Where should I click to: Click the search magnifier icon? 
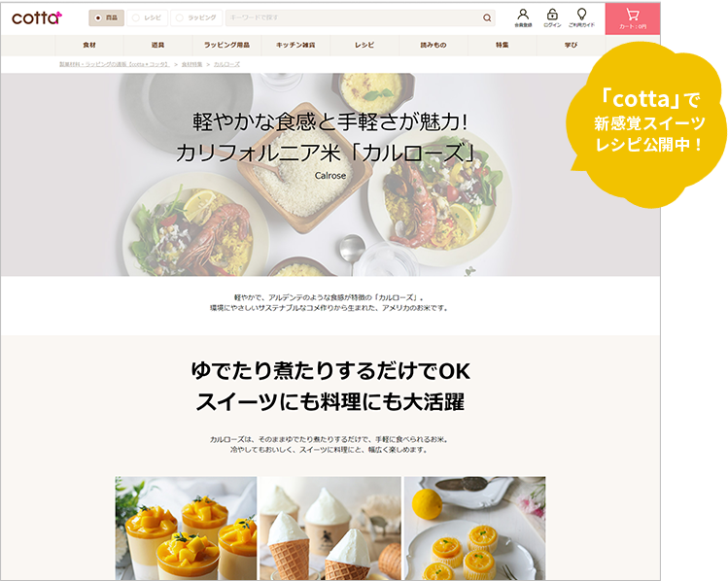pyautogui.click(x=487, y=17)
